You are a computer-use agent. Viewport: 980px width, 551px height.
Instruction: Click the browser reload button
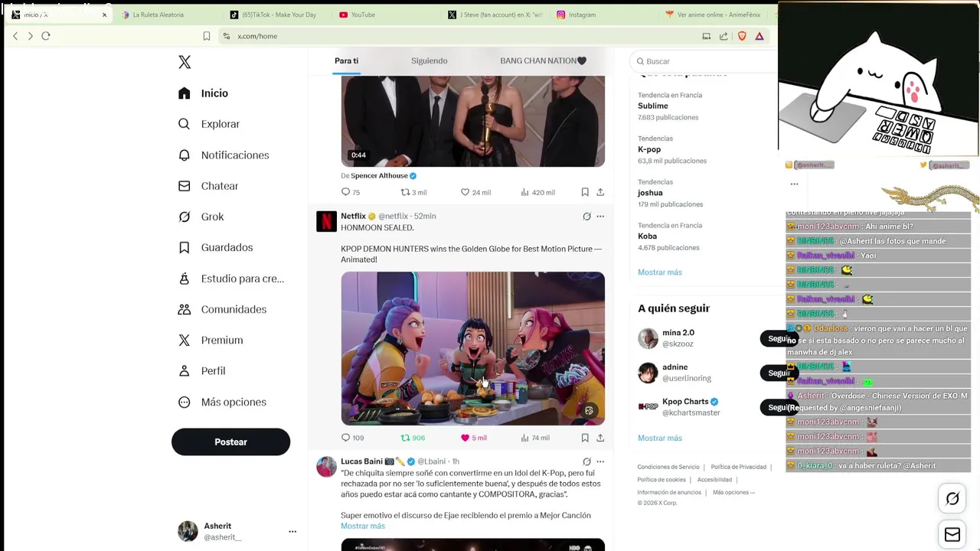46,36
